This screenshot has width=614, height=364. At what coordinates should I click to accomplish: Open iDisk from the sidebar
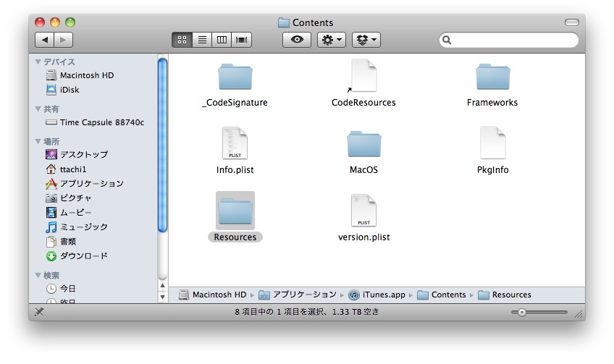click(x=70, y=90)
